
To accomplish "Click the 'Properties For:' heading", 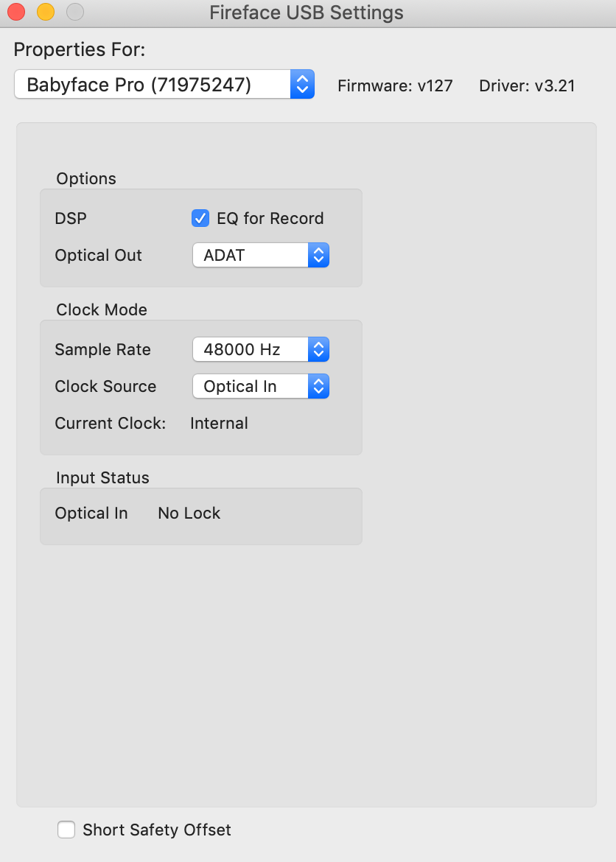I will click(x=79, y=49).
